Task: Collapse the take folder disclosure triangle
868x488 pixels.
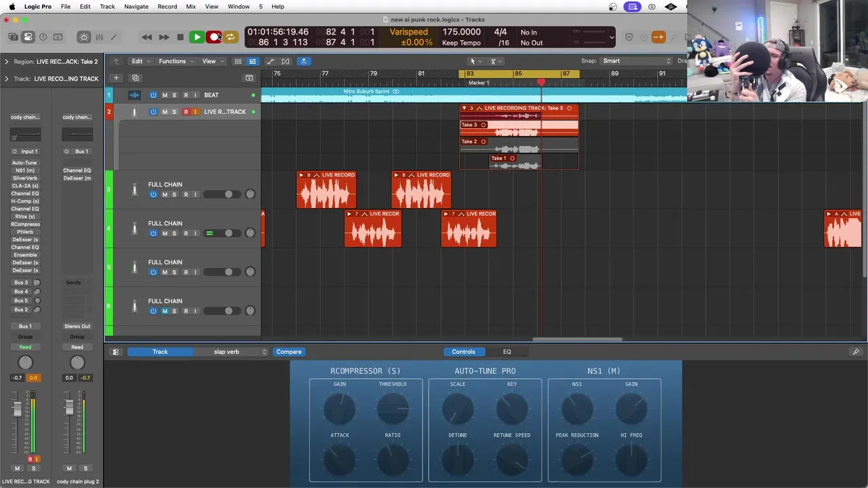Action: pos(464,108)
